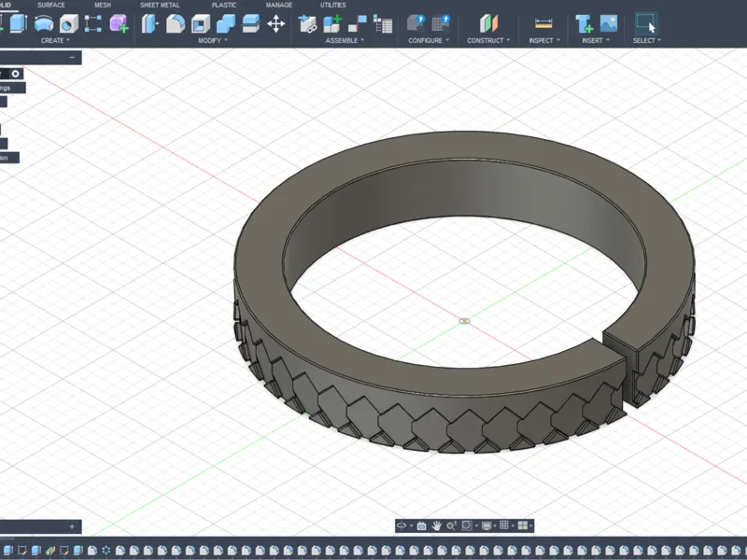The image size is (747, 560).
Task: Open dropdown arrow beside Viewports icon
Action: (x=530, y=526)
